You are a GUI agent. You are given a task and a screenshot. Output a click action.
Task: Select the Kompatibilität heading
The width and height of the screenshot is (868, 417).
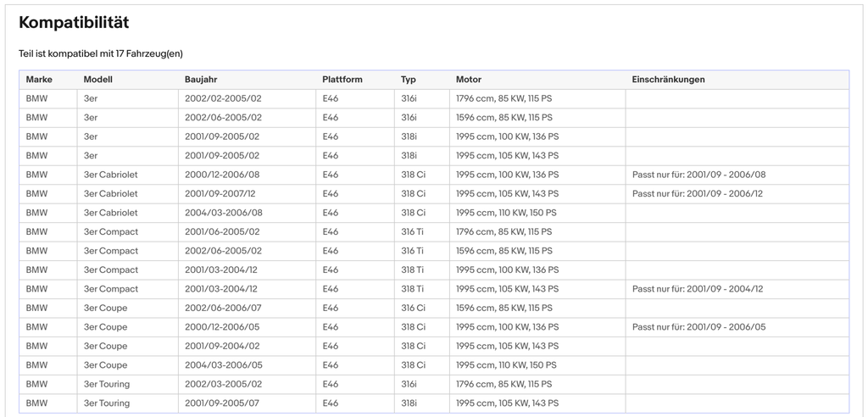tap(74, 23)
